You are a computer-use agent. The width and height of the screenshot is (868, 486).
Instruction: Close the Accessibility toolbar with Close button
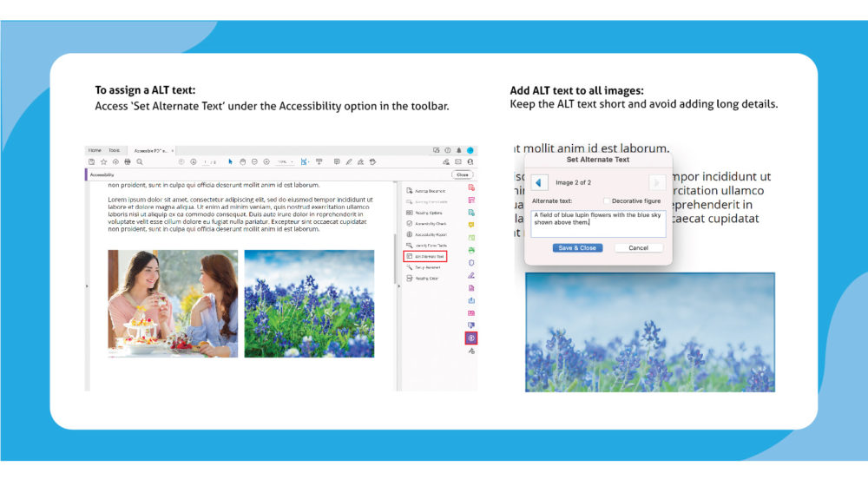(463, 175)
